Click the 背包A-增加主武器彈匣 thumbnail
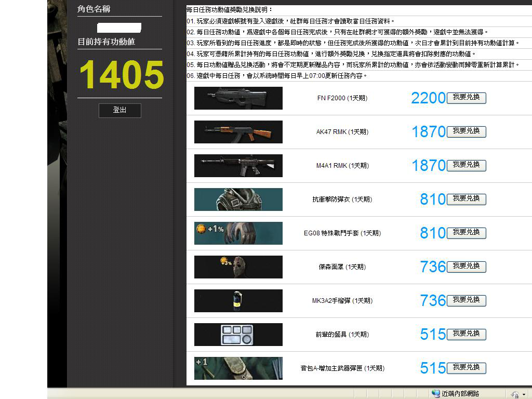This screenshot has width=532, height=399. [x=238, y=368]
